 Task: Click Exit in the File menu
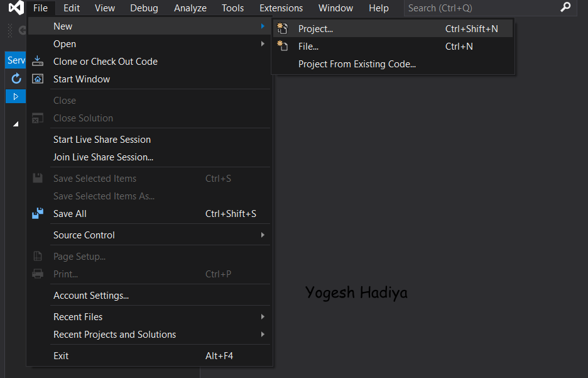(61, 356)
